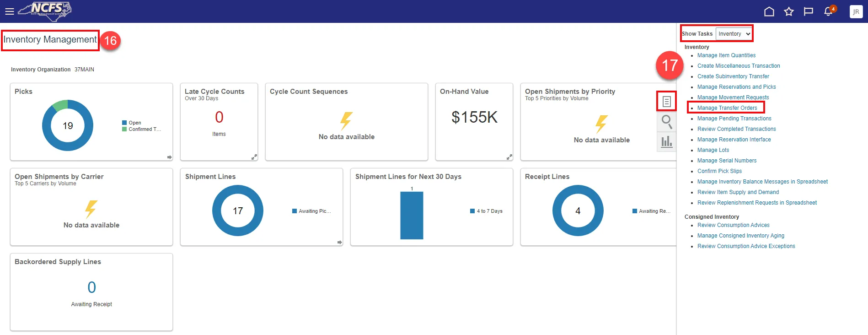Select Create Miscellaneous Transaction task
The height and width of the screenshot is (335, 868).
(739, 66)
